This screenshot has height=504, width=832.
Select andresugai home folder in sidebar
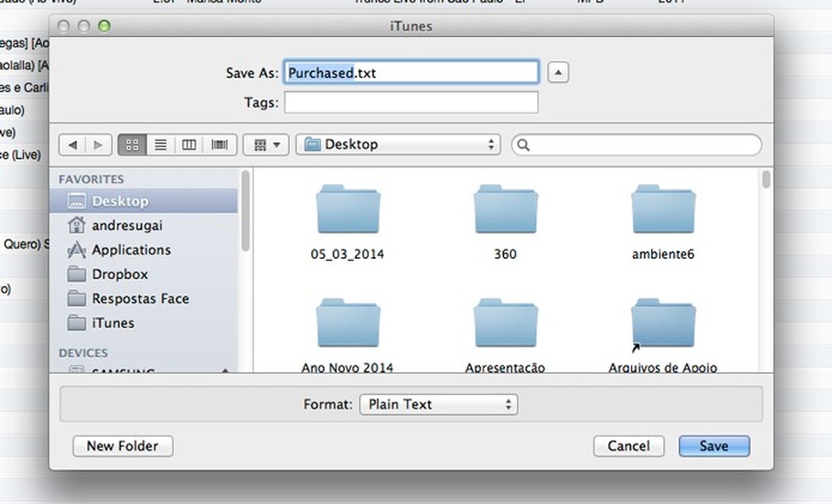pos(143,226)
